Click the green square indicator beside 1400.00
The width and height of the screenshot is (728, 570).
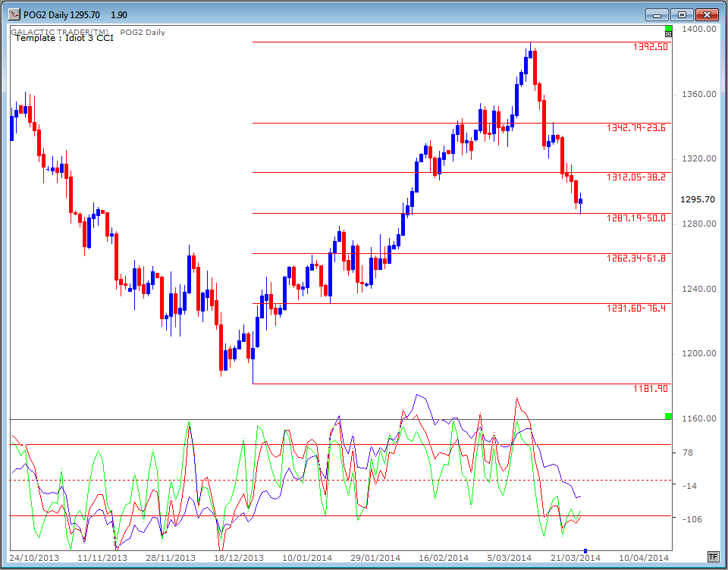click(668, 29)
